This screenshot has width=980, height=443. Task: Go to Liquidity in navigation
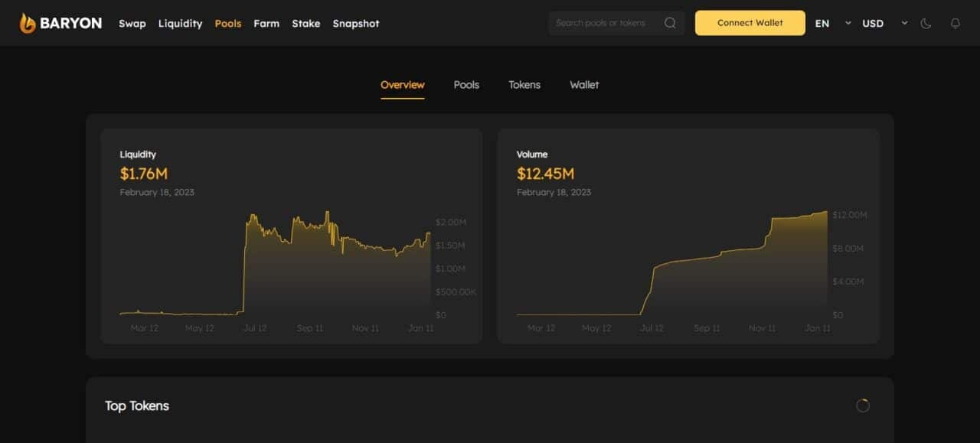pyautogui.click(x=180, y=24)
